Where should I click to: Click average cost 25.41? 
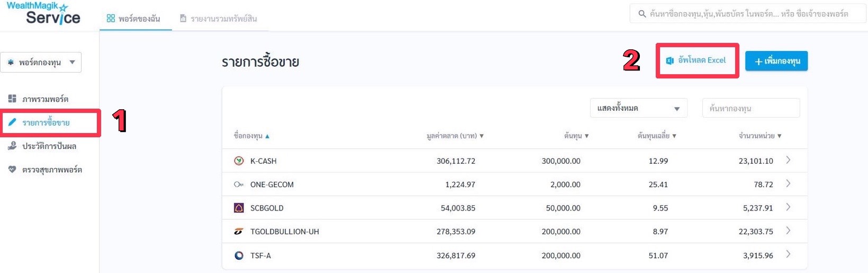658,184
